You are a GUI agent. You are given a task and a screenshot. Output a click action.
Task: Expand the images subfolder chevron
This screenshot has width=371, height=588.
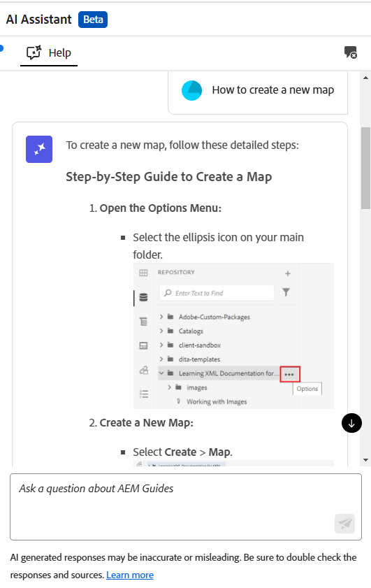point(169,387)
